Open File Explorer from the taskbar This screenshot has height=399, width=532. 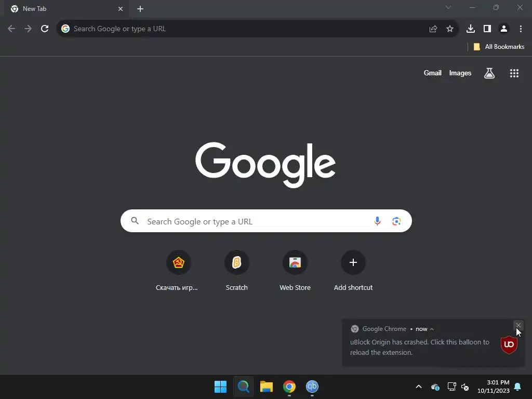[x=267, y=387]
